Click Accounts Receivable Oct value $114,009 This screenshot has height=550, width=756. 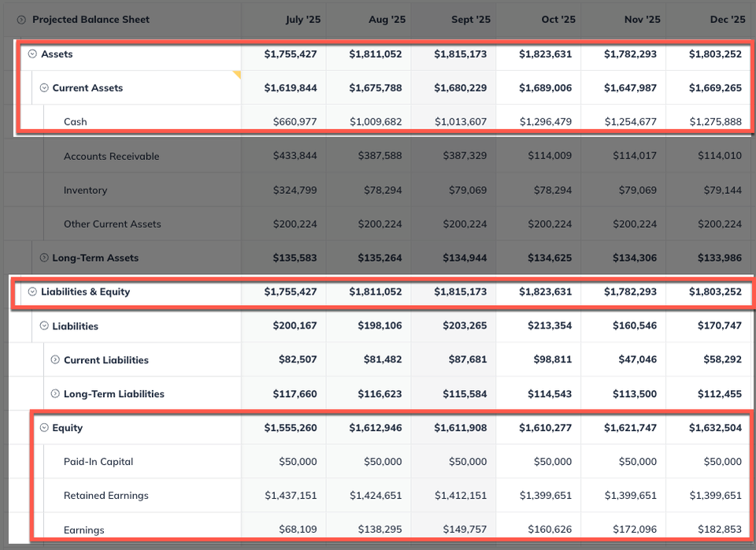pyautogui.click(x=550, y=156)
